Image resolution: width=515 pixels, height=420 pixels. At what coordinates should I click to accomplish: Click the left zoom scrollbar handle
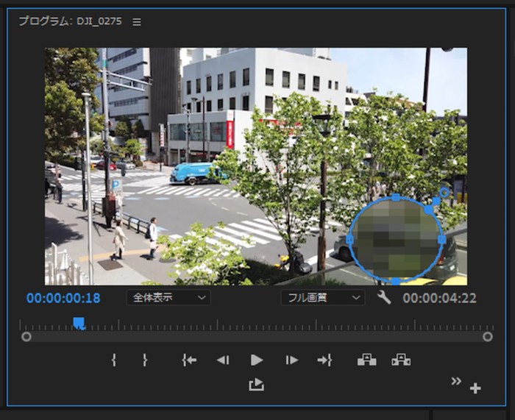[26, 337]
